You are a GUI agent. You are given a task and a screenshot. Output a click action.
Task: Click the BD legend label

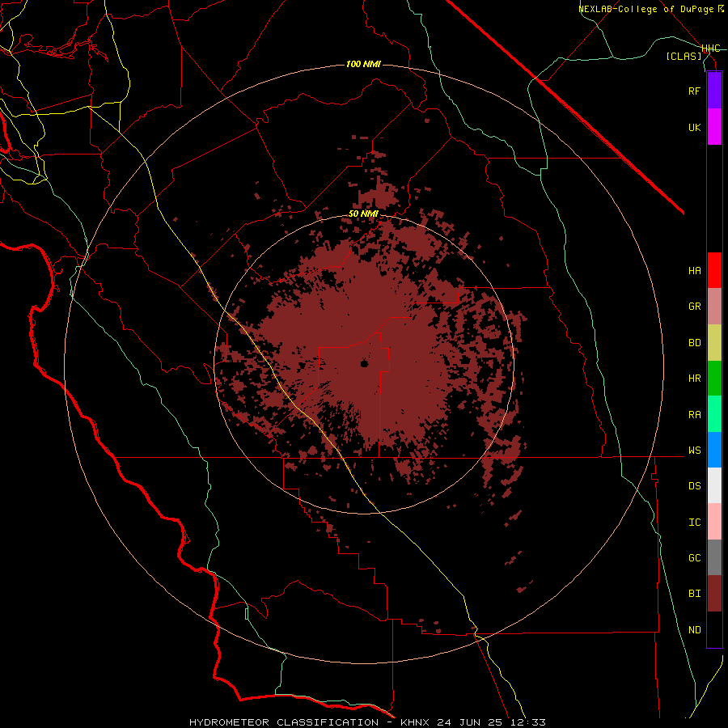(694, 343)
